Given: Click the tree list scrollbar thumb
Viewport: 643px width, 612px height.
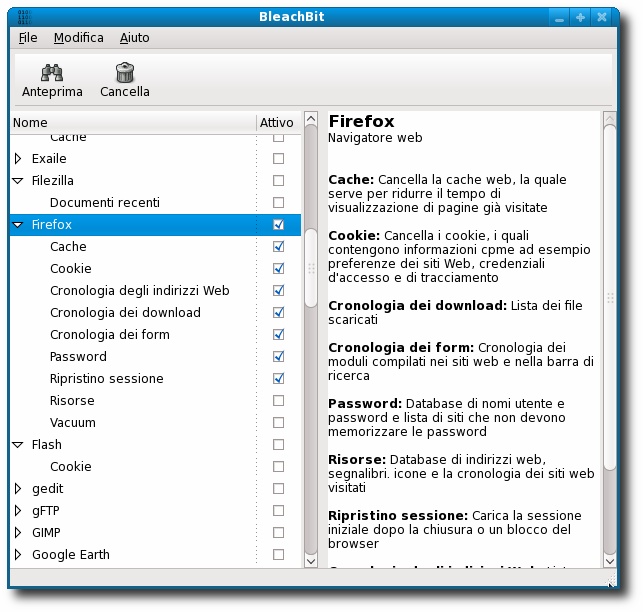Looking at the screenshot, I should click(x=311, y=268).
